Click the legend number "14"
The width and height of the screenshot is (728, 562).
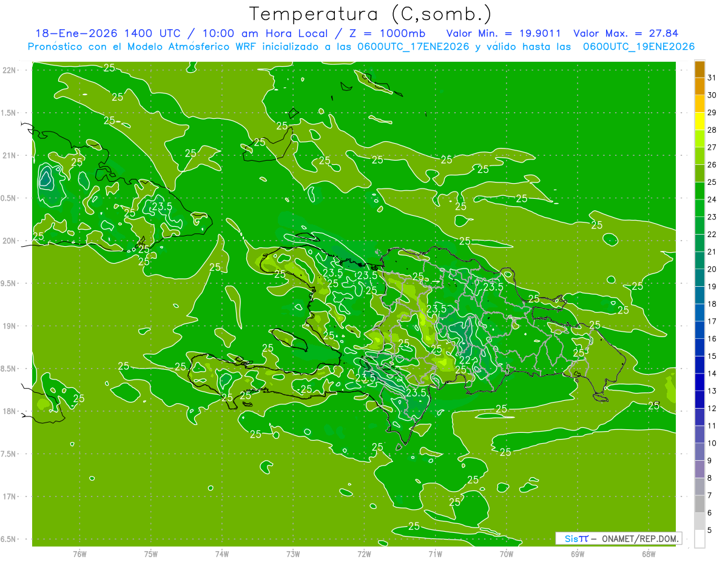coord(712,374)
